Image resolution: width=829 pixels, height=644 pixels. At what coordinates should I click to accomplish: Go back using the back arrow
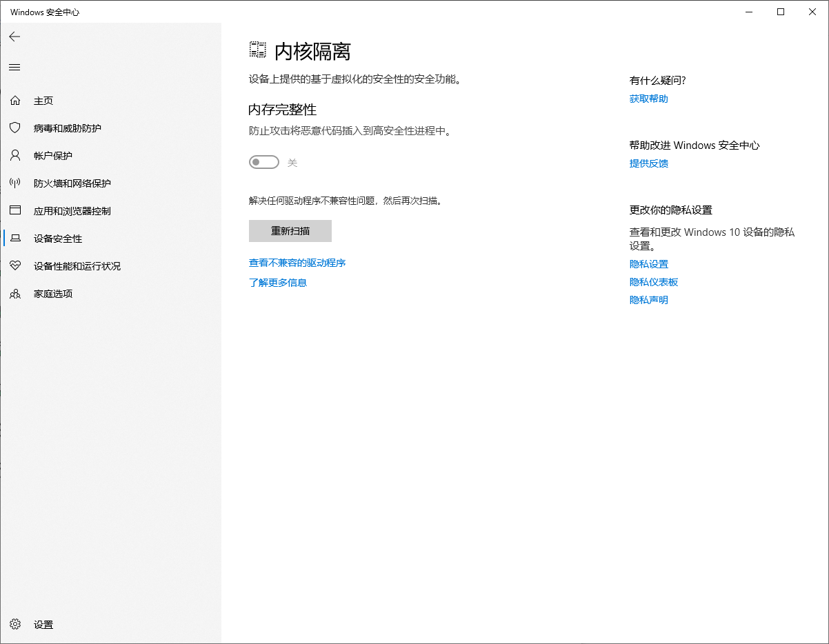[14, 37]
